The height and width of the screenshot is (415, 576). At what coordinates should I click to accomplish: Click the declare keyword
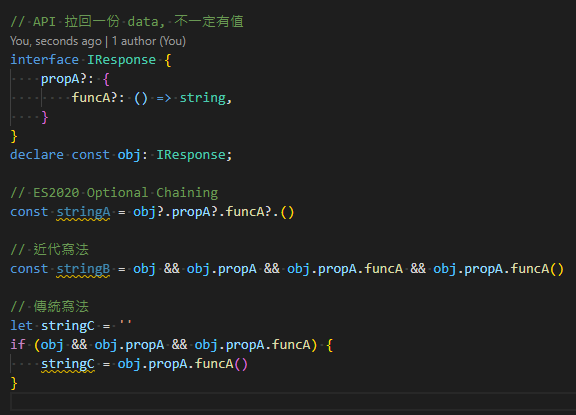[37, 155]
